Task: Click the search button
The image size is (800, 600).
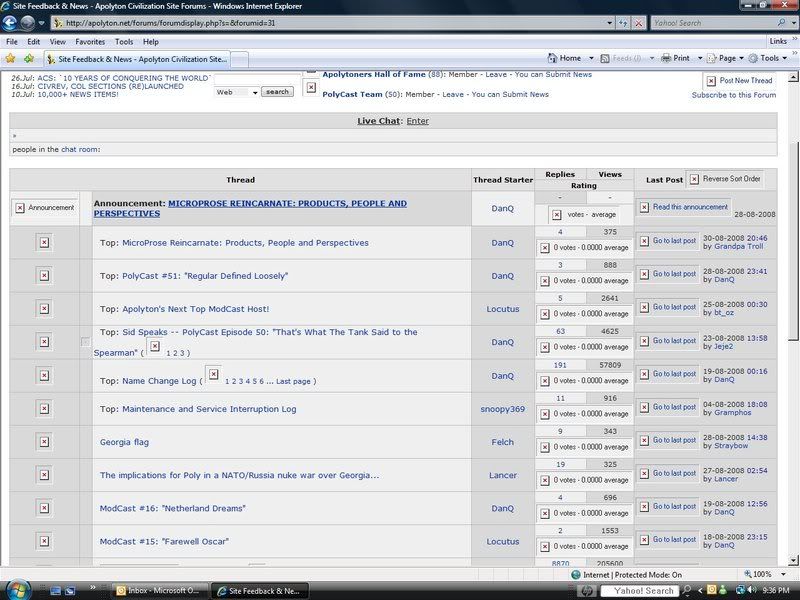Action: 277,92
